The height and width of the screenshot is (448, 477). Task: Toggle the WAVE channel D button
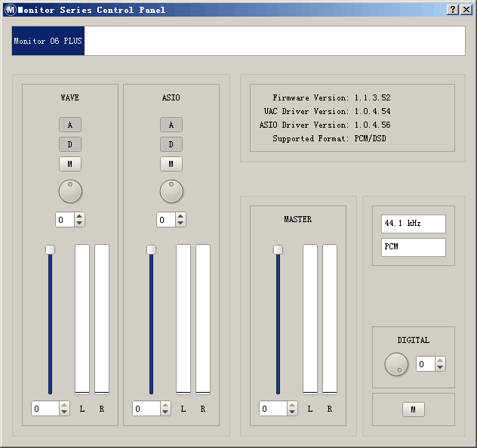pyautogui.click(x=70, y=144)
